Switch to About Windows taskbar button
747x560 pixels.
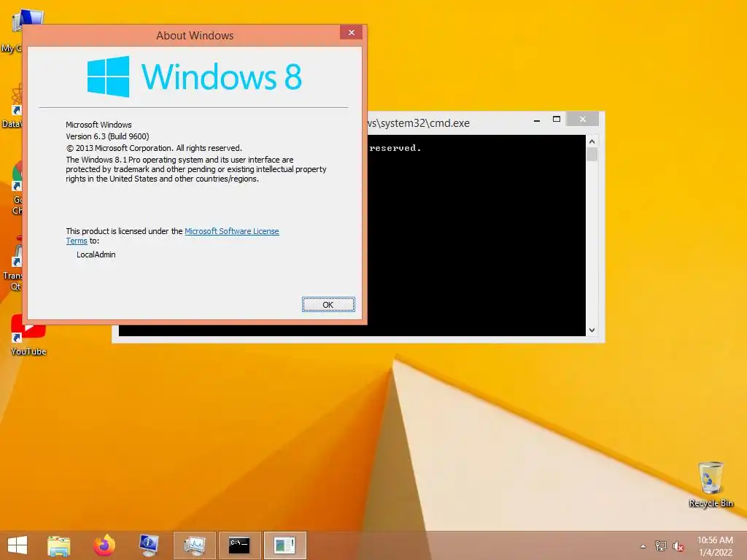tap(285, 545)
